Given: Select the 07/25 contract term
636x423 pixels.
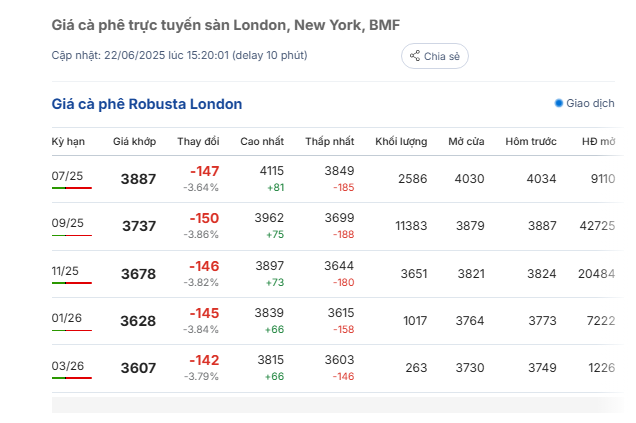Looking at the screenshot, I should pyautogui.click(x=67, y=176).
